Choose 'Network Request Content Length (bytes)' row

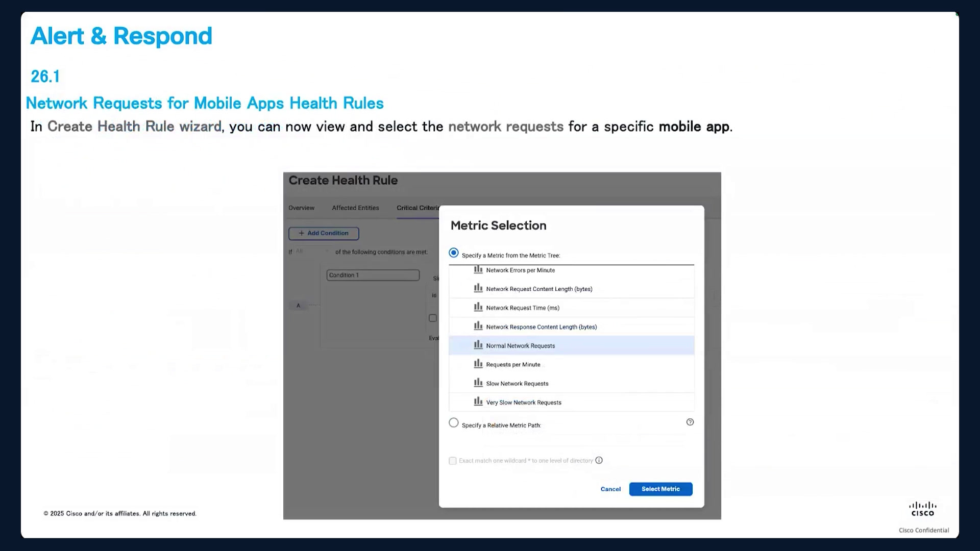(x=572, y=289)
